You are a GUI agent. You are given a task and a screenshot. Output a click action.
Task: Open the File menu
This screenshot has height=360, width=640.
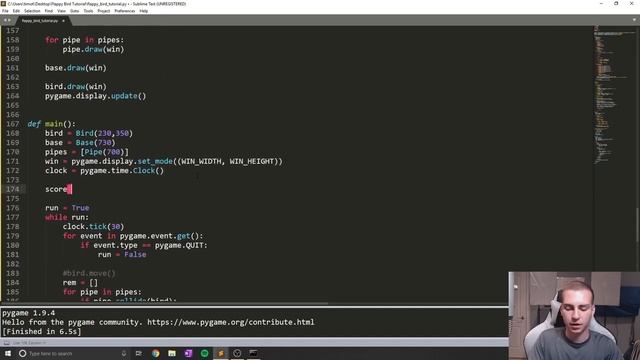[x=5, y=11]
